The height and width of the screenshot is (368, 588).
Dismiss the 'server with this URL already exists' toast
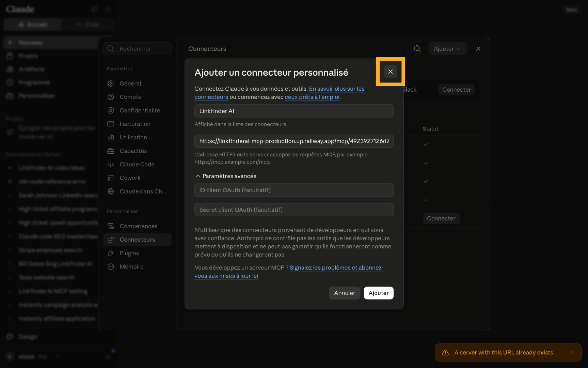point(572,353)
